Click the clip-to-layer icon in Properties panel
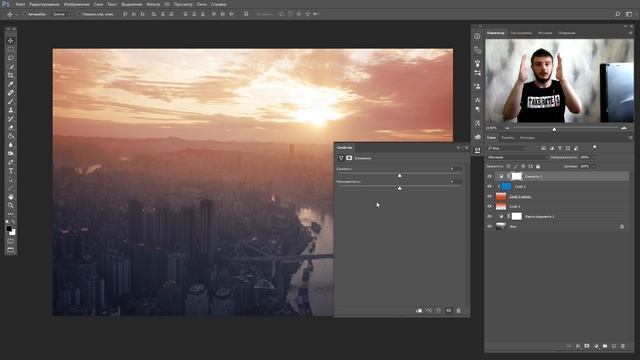This screenshot has width=640, height=360. click(419, 311)
